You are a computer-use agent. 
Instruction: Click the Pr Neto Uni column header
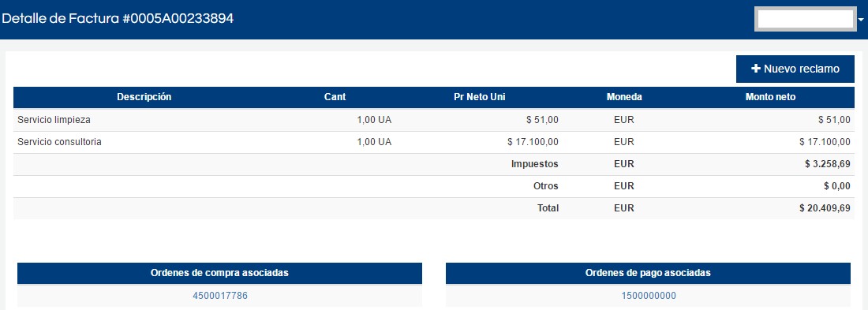pyautogui.click(x=480, y=97)
